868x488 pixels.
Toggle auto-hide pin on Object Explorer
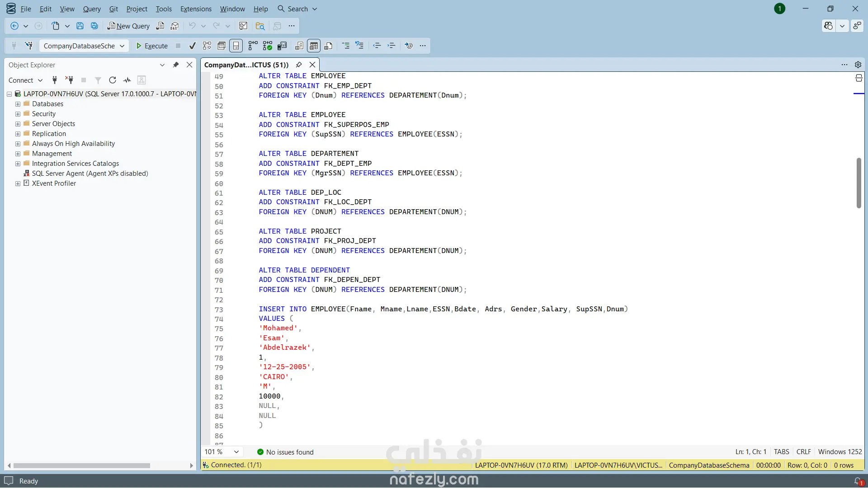tap(176, 65)
